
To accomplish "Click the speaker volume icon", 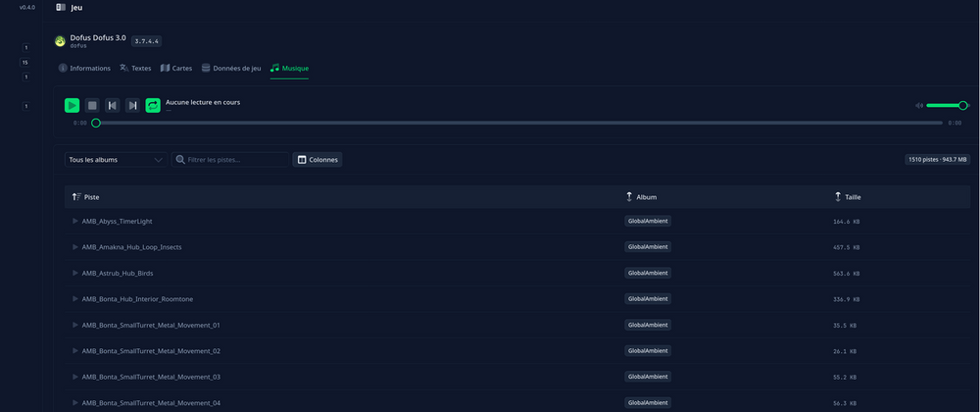I will pos(919,106).
